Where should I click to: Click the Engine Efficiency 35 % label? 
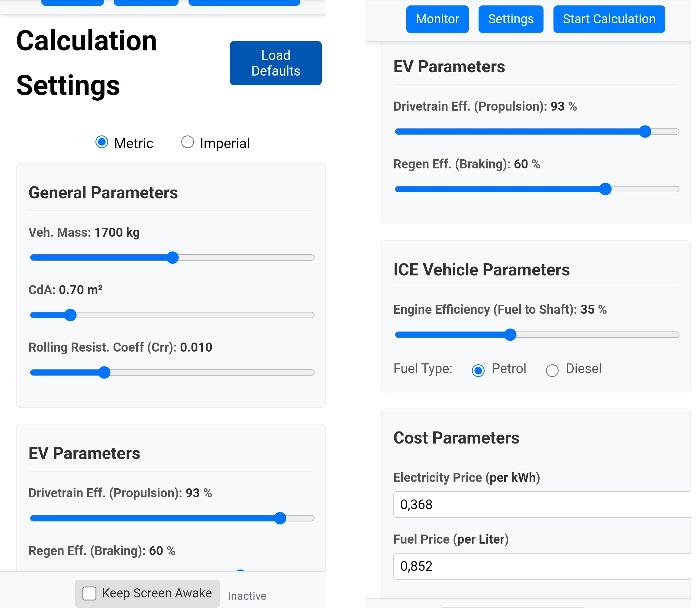pyautogui.click(x=500, y=309)
